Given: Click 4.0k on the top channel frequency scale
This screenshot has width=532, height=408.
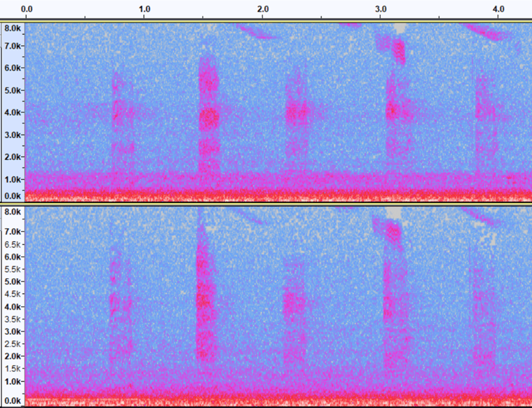Looking at the screenshot, I should 13,112.
